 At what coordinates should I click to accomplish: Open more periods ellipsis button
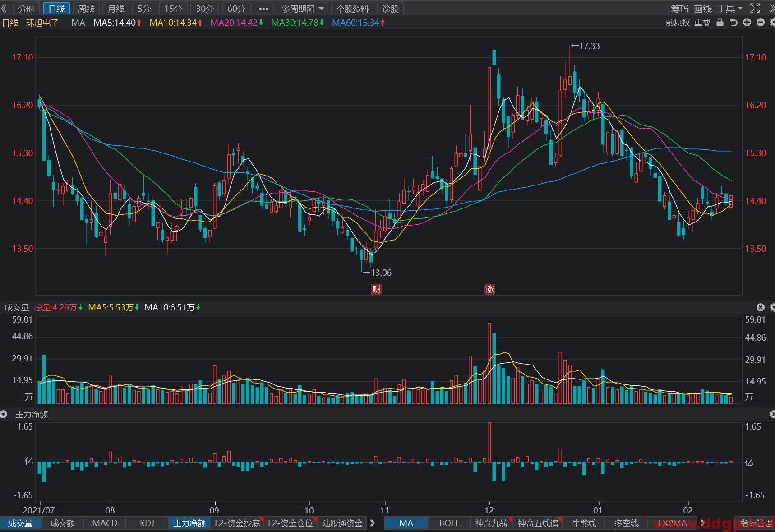point(264,9)
